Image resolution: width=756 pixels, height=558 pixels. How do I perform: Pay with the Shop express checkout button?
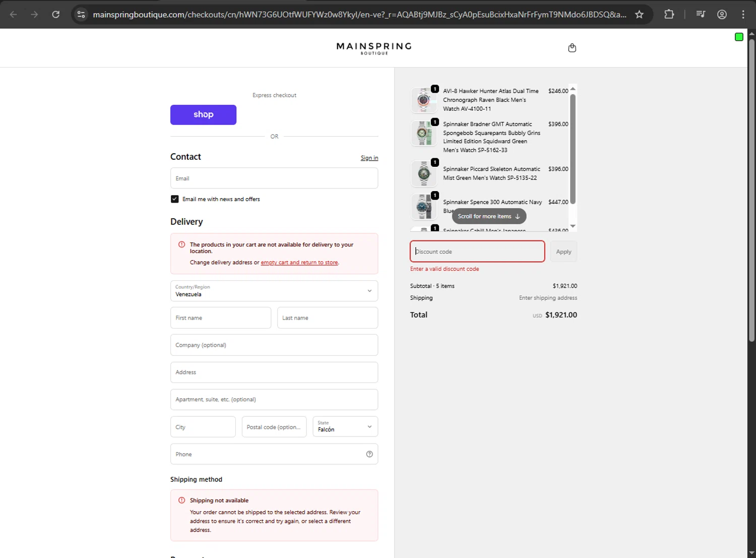point(203,114)
